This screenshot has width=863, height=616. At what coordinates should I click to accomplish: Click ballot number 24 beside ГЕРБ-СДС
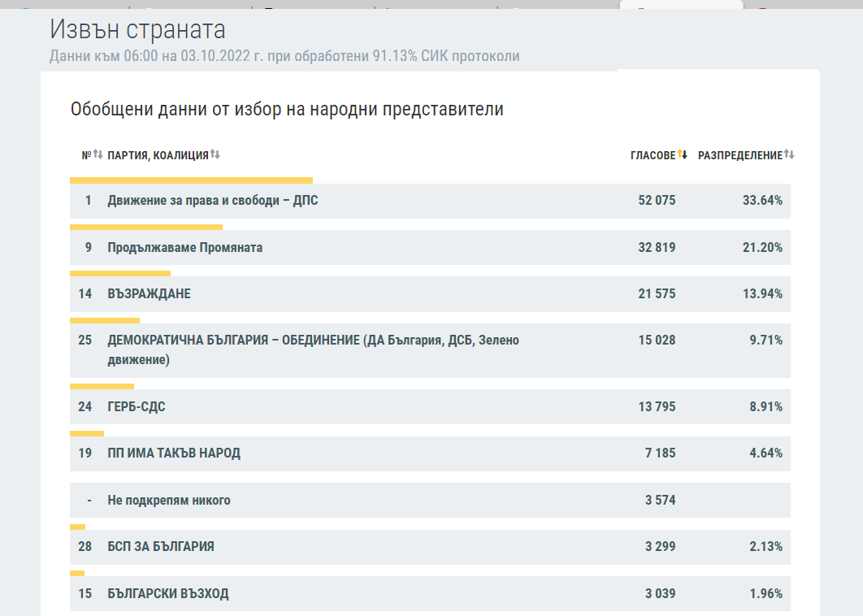coord(85,407)
